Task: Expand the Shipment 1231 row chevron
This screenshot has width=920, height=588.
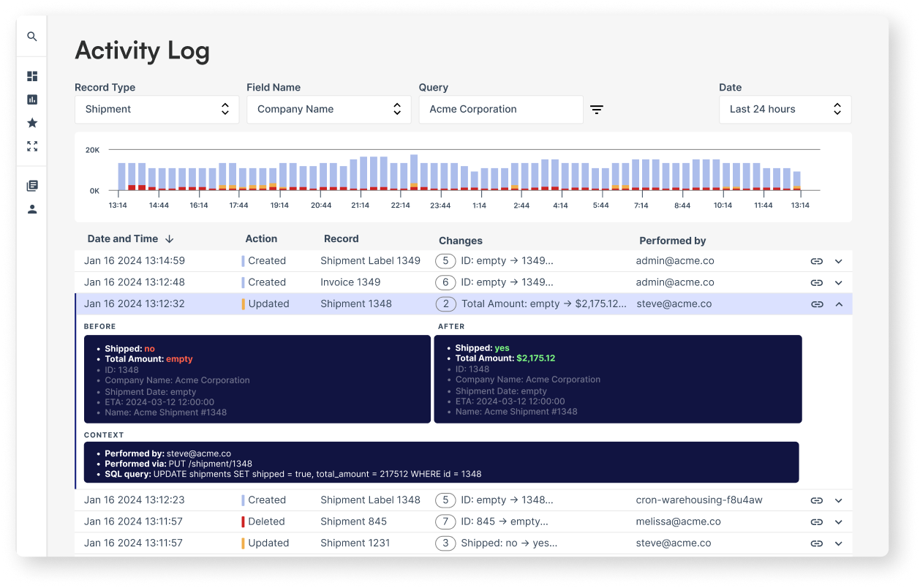Action: coord(839,543)
